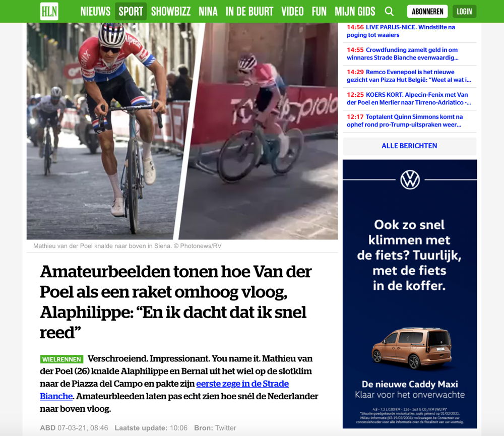Screen dimensions: 504x436
Task: Go to the Nina section
Action: coord(208,12)
